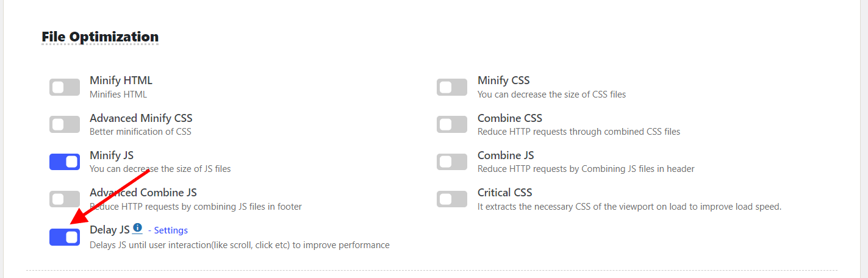Click the Critical CSS label
Screen dimensions: 868x278
pos(504,193)
